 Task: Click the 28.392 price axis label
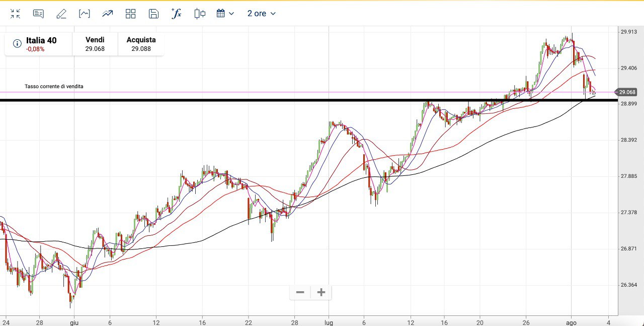point(629,140)
